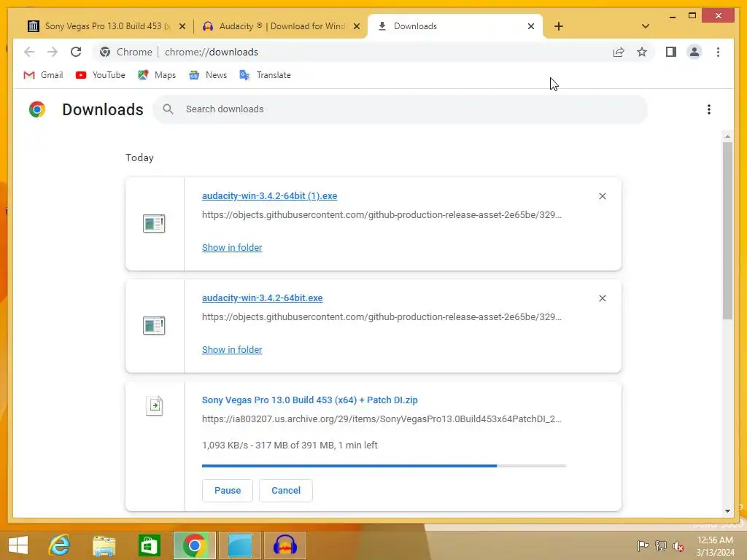Click the Chrome logo beside Downloads heading
Viewport: 747px width, 560px height.
coord(37,109)
